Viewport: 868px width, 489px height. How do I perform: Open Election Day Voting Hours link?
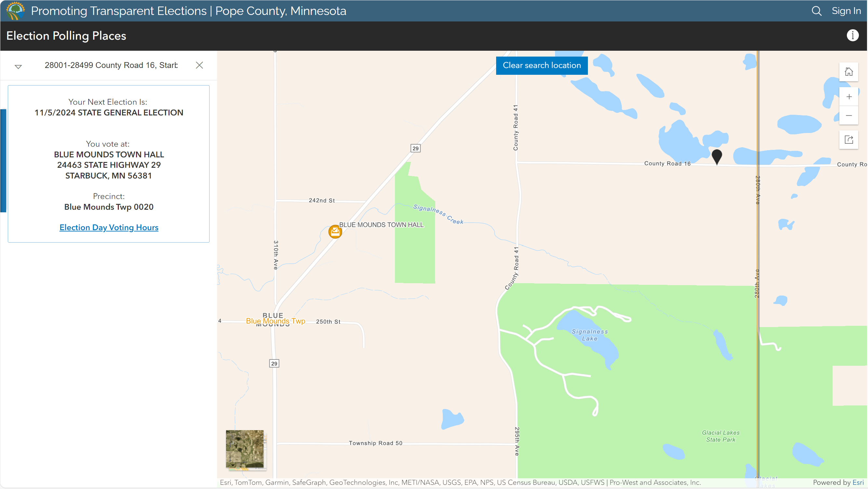point(109,227)
